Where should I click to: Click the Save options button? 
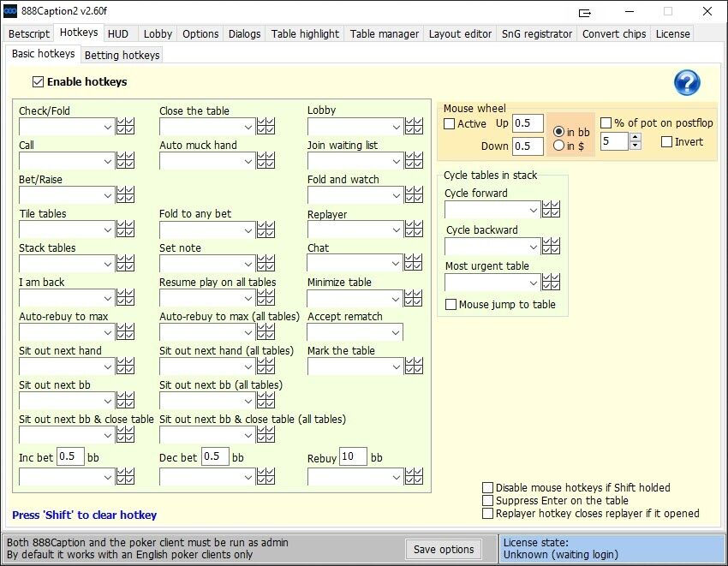click(444, 549)
